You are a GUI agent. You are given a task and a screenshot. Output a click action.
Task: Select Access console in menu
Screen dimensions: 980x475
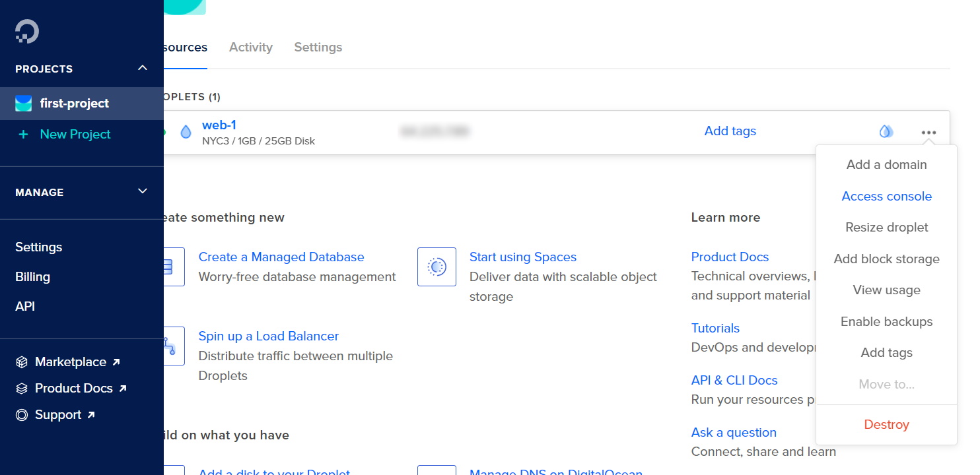pos(886,196)
